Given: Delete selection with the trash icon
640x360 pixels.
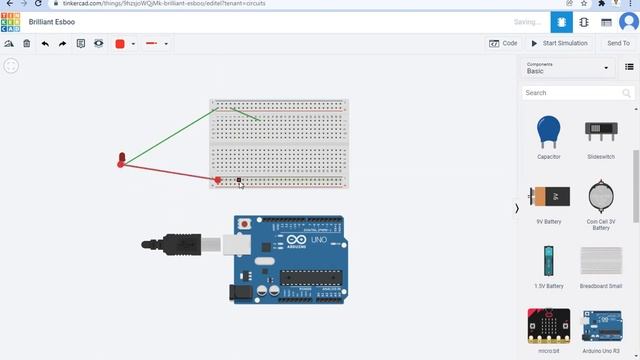Looking at the screenshot, I should (27, 44).
